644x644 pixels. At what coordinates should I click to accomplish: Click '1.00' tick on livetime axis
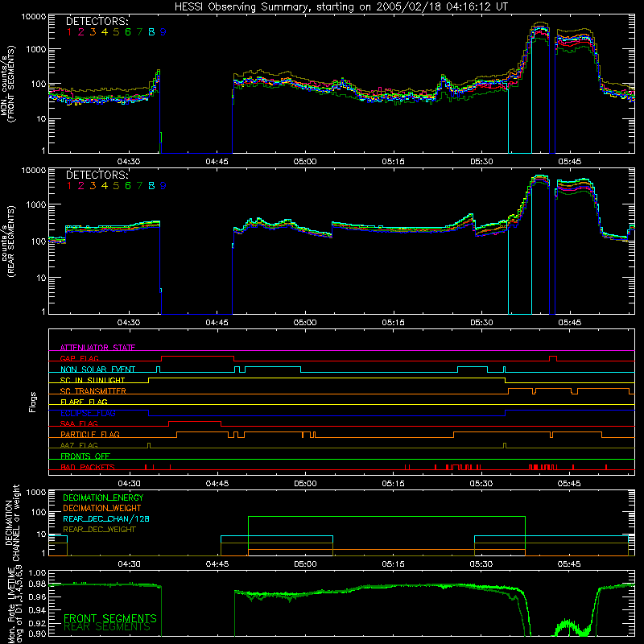point(37,572)
